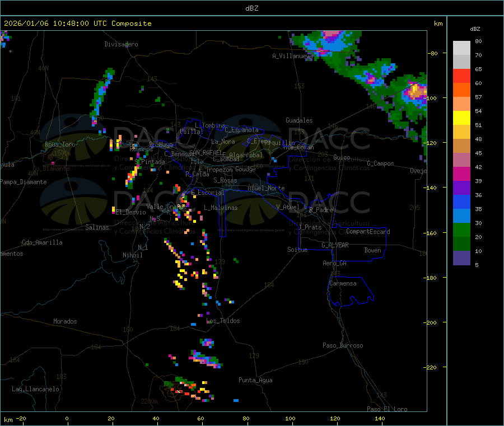Click the Cda_Amarilla map label

click(x=42, y=242)
